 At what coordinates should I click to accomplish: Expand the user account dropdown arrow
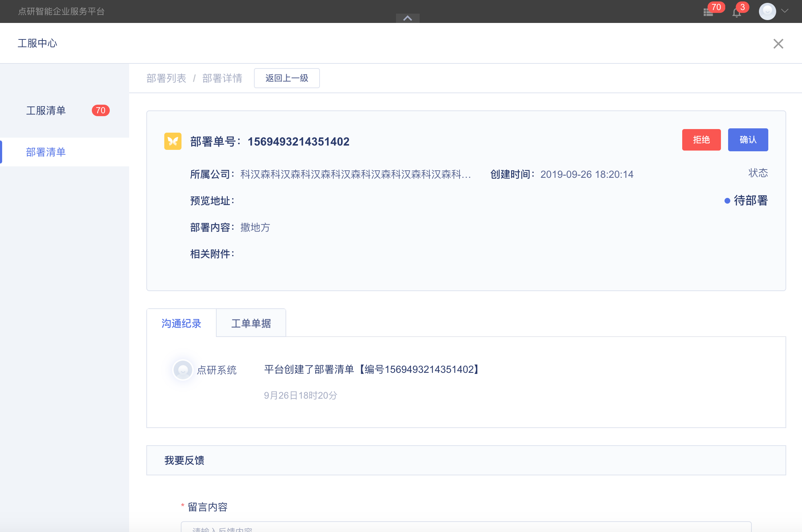[x=785, y=11]
